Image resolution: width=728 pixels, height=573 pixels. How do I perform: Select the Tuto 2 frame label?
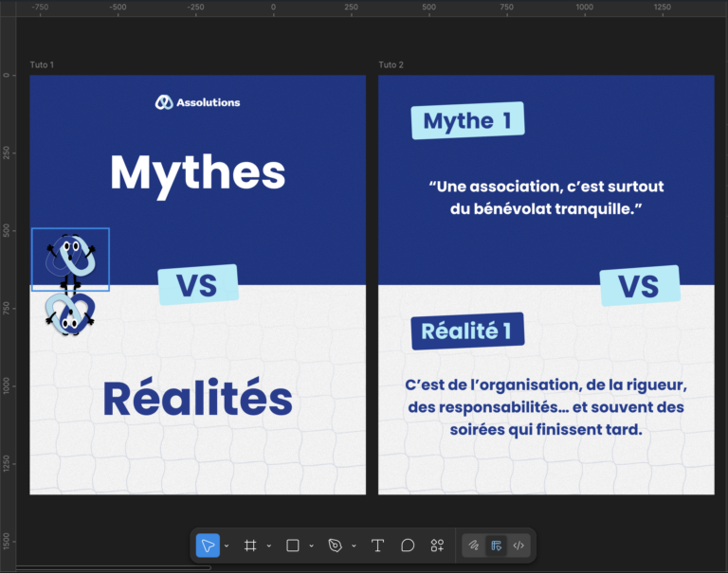391,65
